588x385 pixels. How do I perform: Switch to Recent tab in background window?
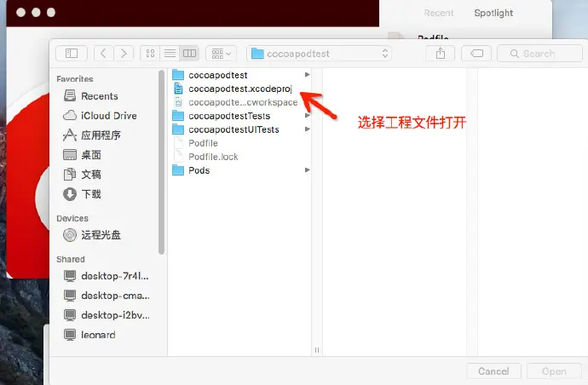439,13
